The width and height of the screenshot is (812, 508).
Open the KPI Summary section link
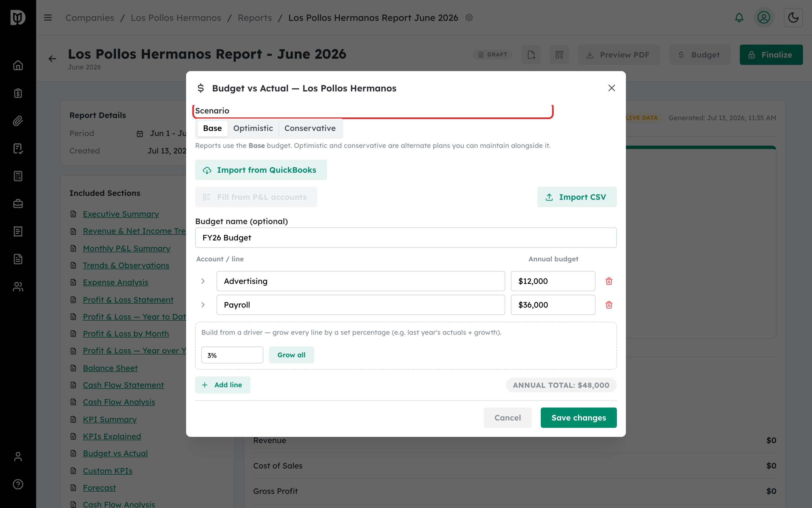coord(109,419)
